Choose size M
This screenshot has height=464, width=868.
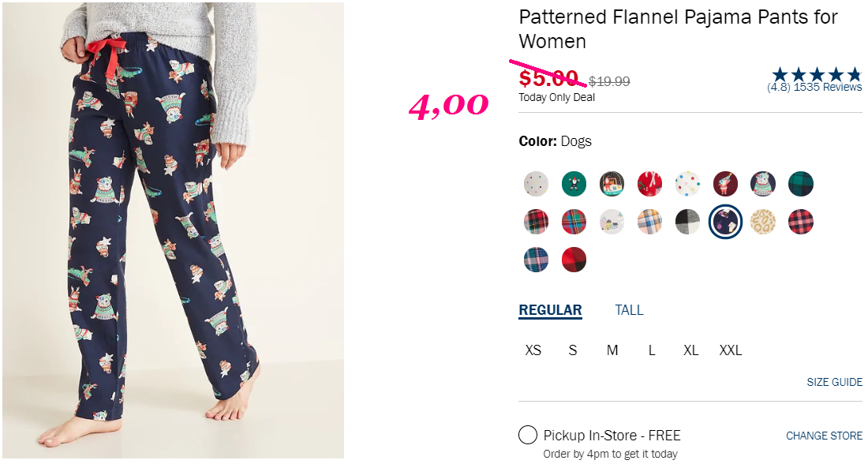pyautogui.click(x=612, y=350)
